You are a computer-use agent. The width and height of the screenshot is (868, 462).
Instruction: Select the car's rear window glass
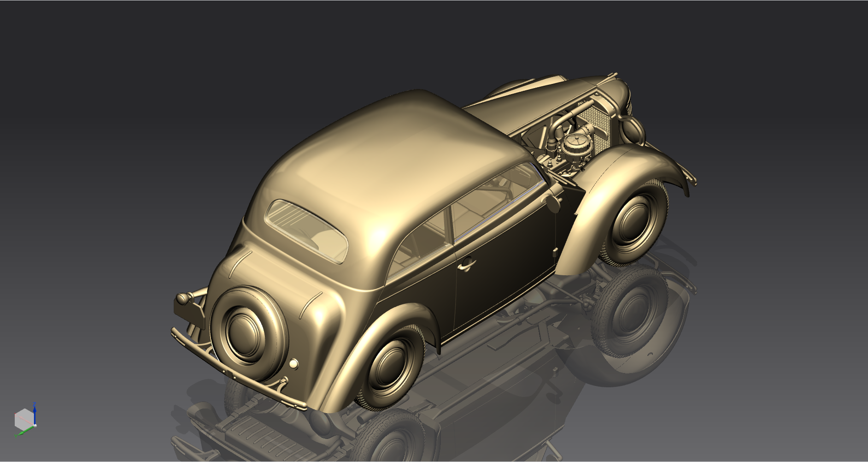tap(306, 230)
